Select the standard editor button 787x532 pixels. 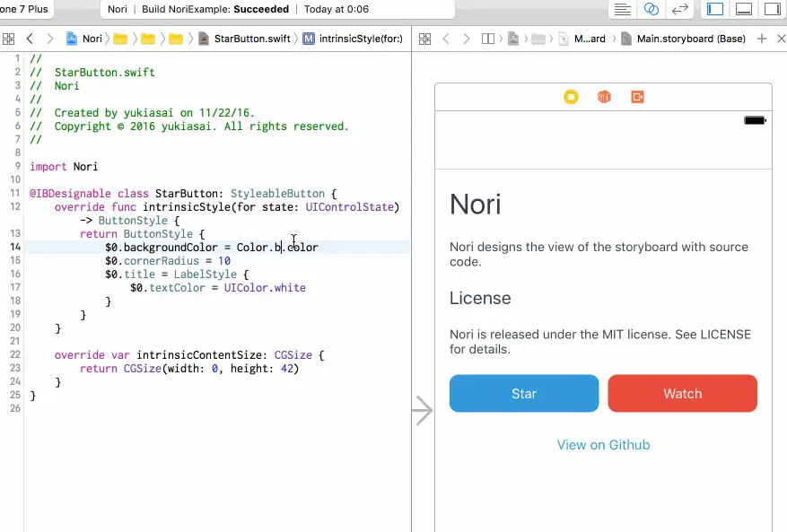[x=623, y=9]
